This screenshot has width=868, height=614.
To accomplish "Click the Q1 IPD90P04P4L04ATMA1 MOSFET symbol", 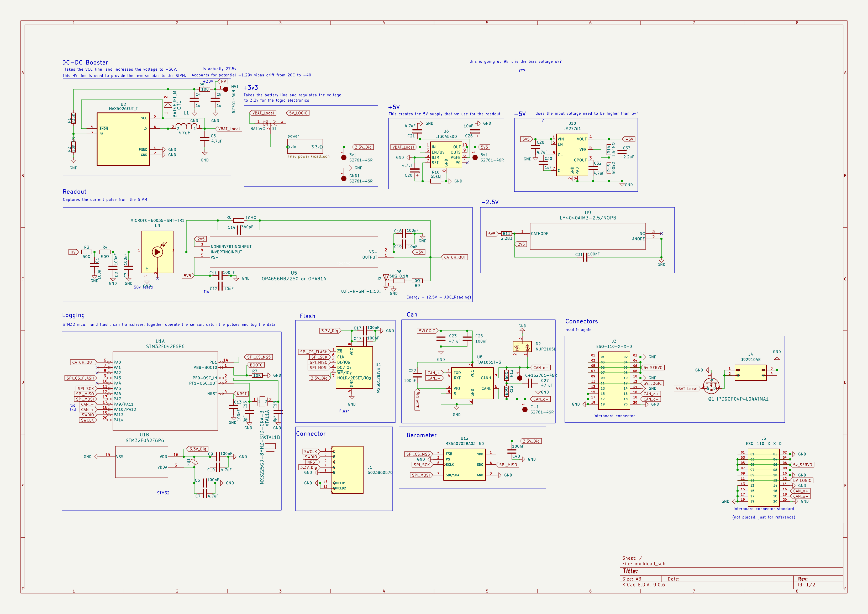I will pyautogui.click(x=711, y=386).
